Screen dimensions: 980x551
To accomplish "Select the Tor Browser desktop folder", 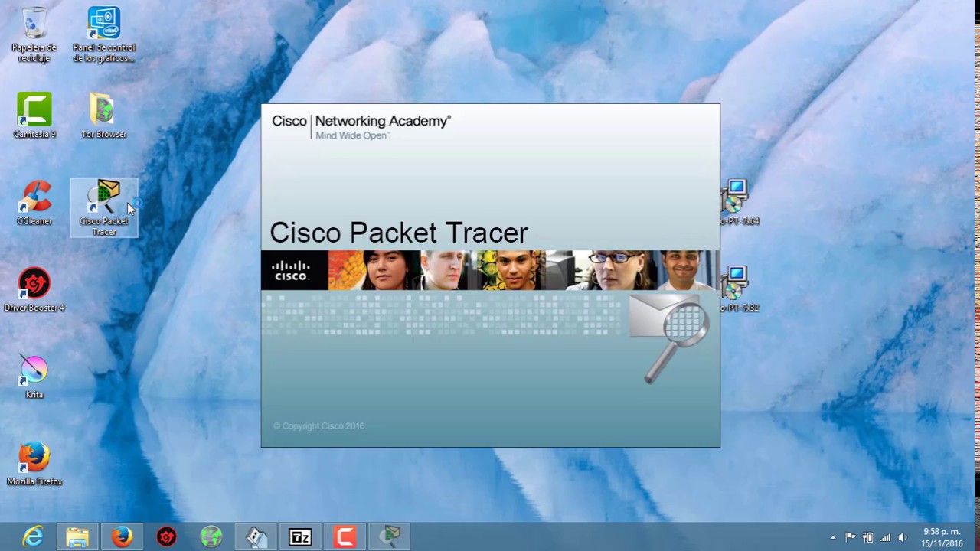I will coord(104,116).
